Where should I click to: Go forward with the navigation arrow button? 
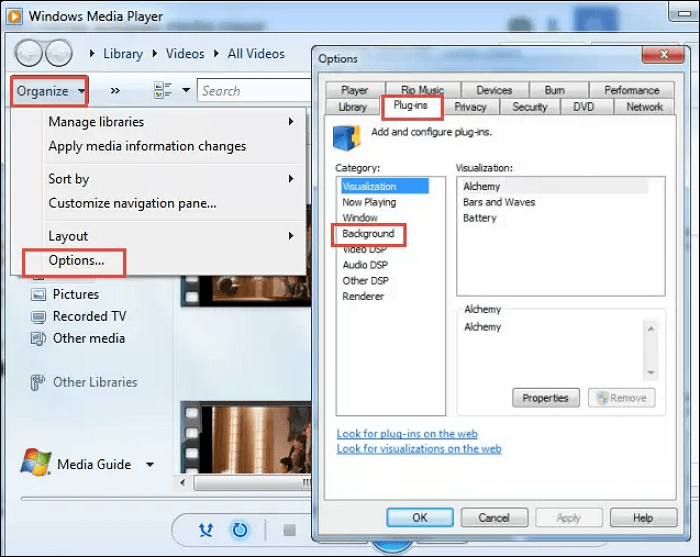click(59, 54)
